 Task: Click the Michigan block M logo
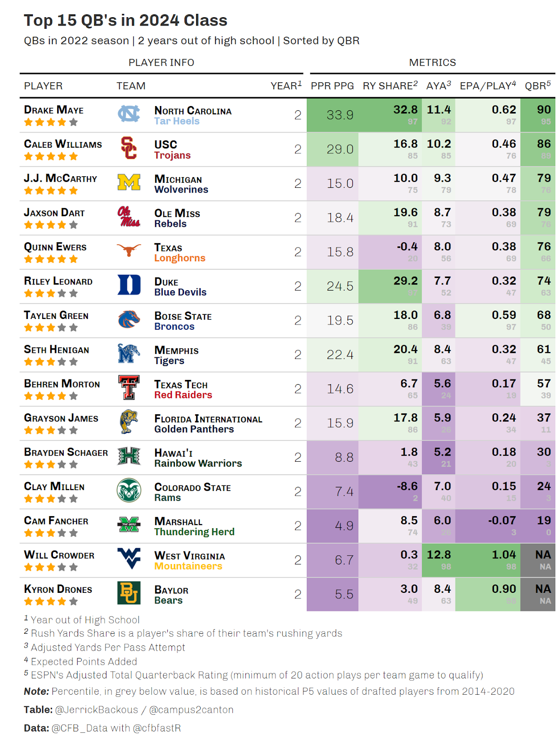tap(129, 183)
